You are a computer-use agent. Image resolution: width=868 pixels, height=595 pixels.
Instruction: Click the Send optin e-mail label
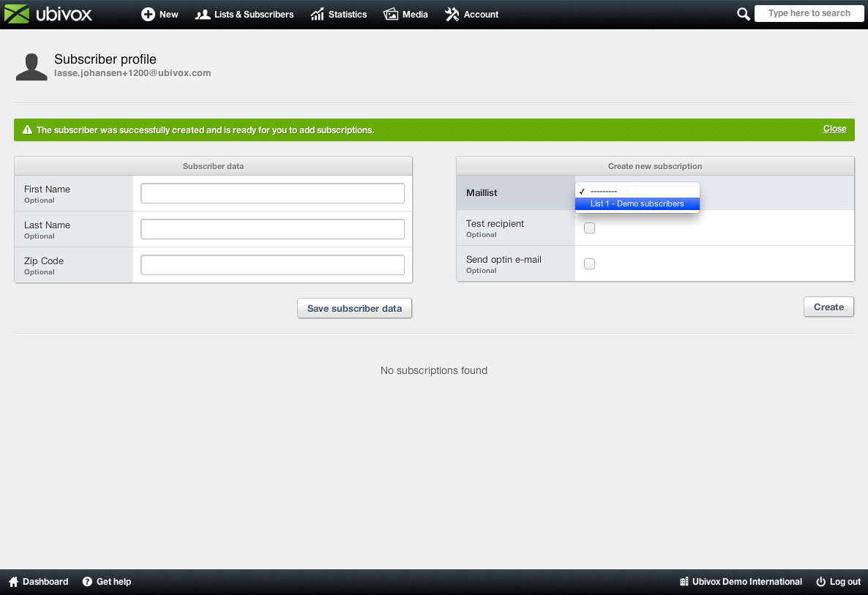(x=504, y=260)
